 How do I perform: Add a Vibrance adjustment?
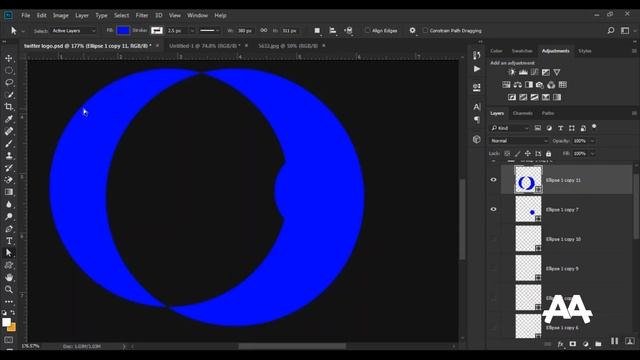(557, 72)
